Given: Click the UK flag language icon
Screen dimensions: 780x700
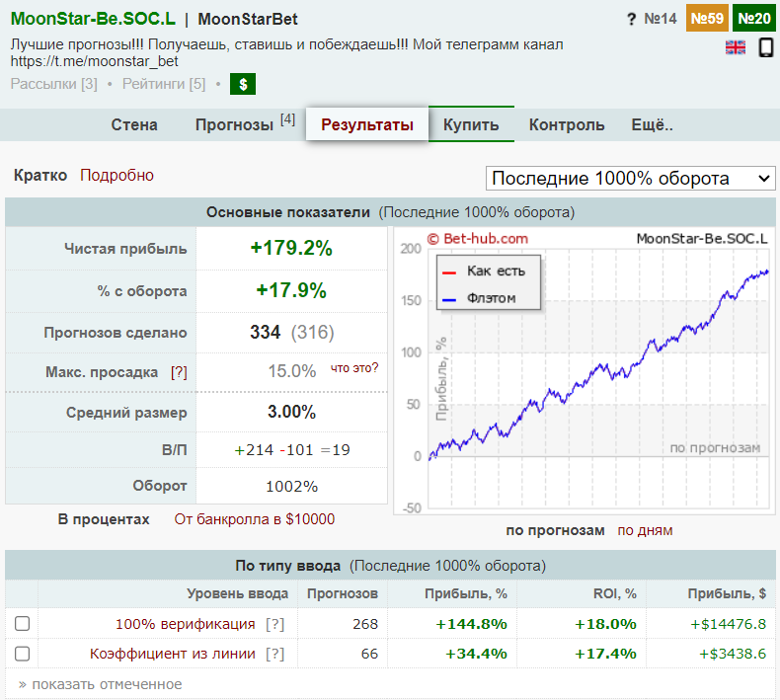Looking at the screenshot, I should 736,47.
